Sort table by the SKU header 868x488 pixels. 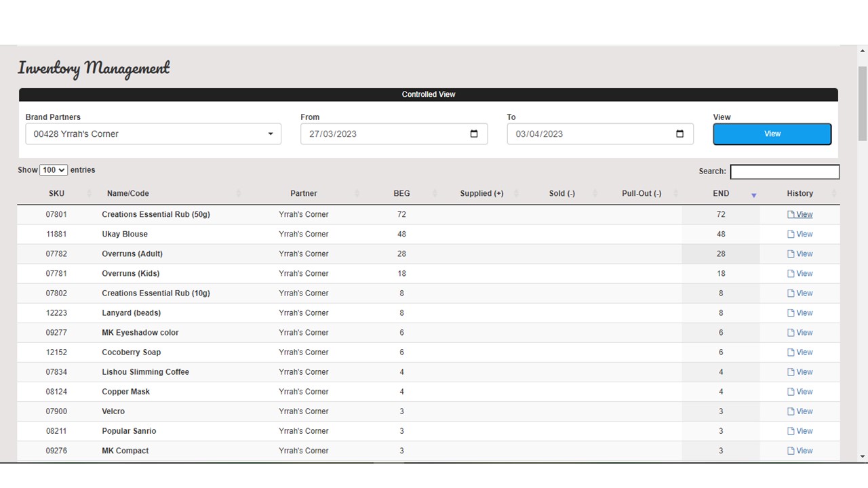pos(56,194)
